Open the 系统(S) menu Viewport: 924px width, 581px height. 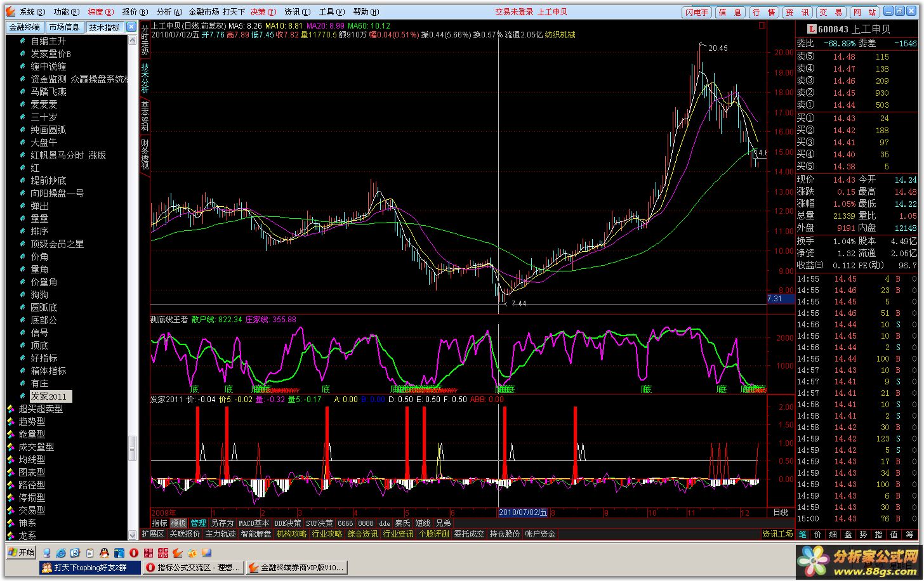coord(32,12)
